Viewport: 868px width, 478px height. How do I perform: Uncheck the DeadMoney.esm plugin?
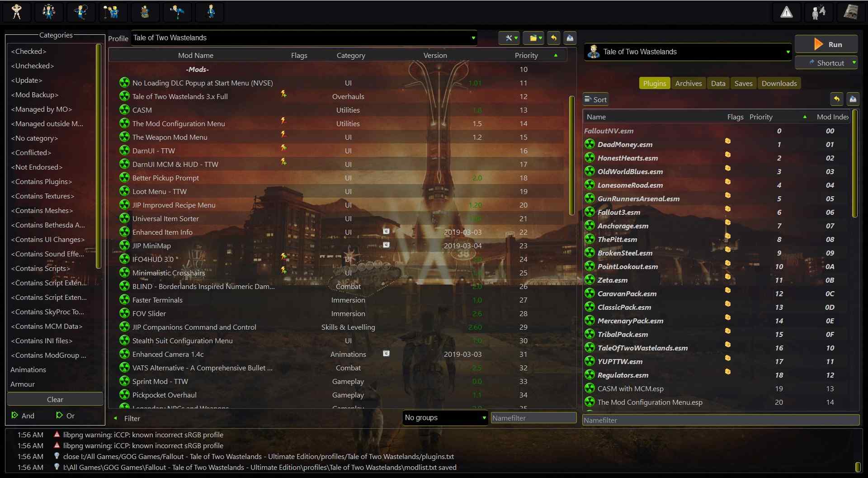(x=590, y=144)
